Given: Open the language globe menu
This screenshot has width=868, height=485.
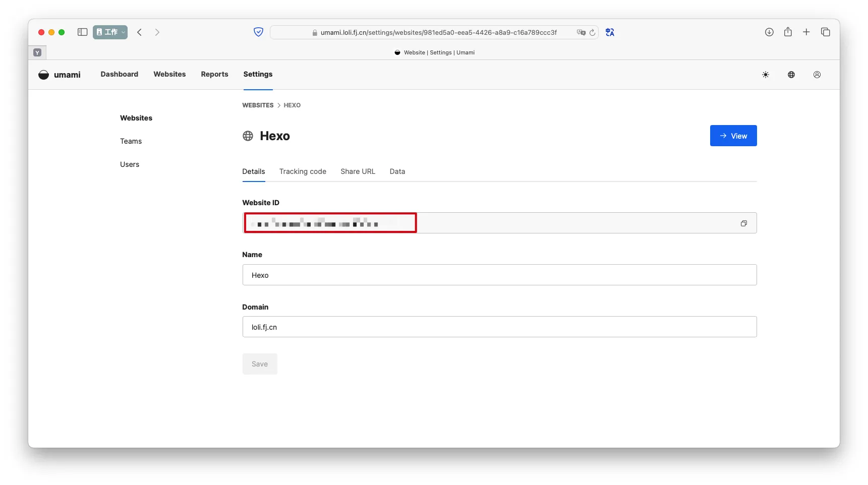Looking at the screenshot, I should pos(791,75).
